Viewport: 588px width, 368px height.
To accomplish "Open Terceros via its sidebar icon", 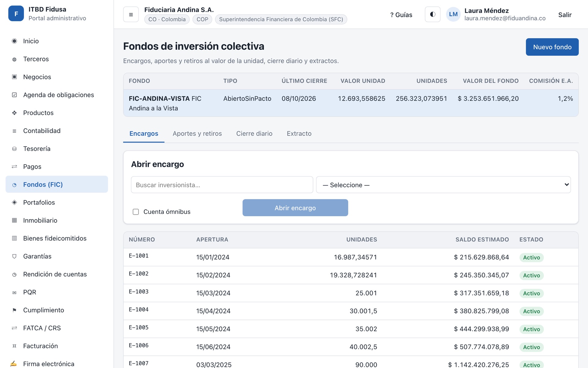I will [x=14, y=59].
